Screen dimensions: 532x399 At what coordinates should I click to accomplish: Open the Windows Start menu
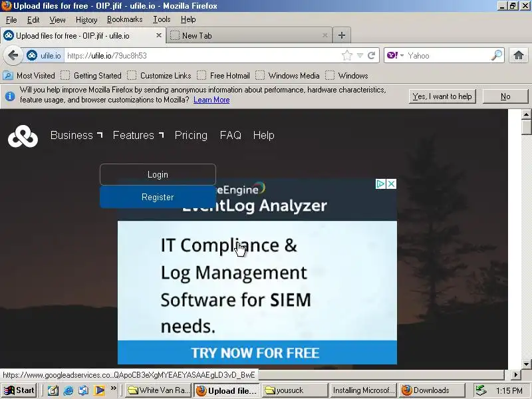(19, 390)
